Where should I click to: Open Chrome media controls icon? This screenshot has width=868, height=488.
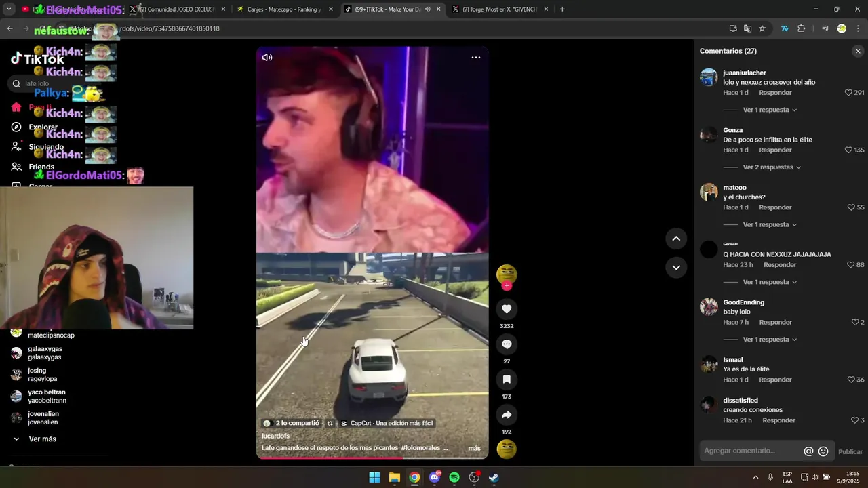(825, 28)
